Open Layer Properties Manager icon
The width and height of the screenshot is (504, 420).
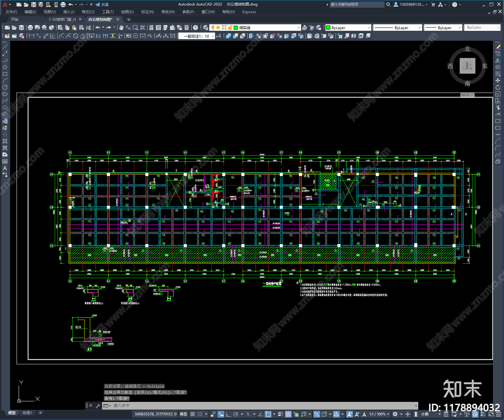pos(206,28)
